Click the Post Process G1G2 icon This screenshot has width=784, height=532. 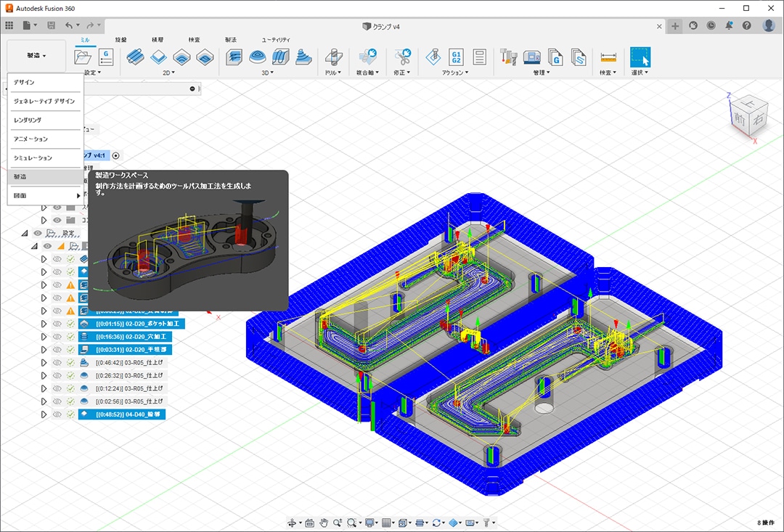coord(456,57)
